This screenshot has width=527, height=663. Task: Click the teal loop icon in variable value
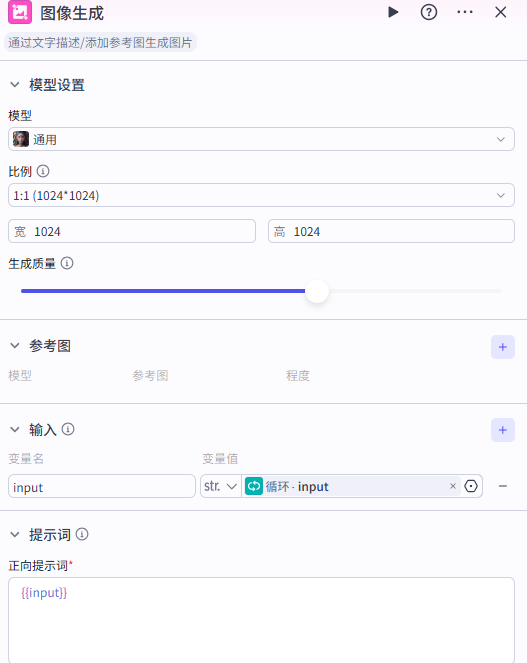point(254,486)
